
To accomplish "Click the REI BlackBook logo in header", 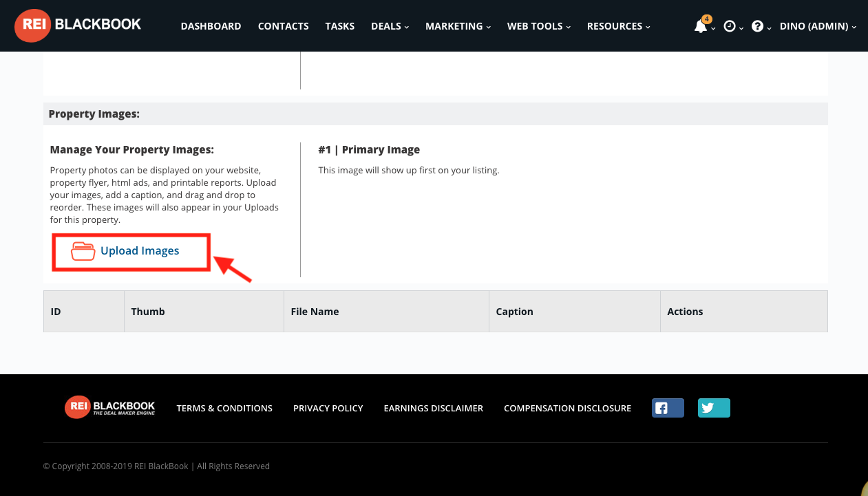I will point(78,25).
